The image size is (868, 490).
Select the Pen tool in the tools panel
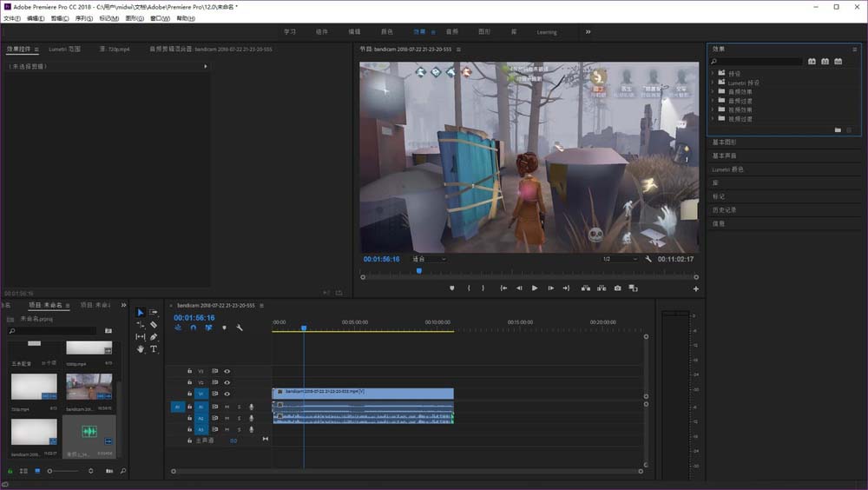pos(154,336)
